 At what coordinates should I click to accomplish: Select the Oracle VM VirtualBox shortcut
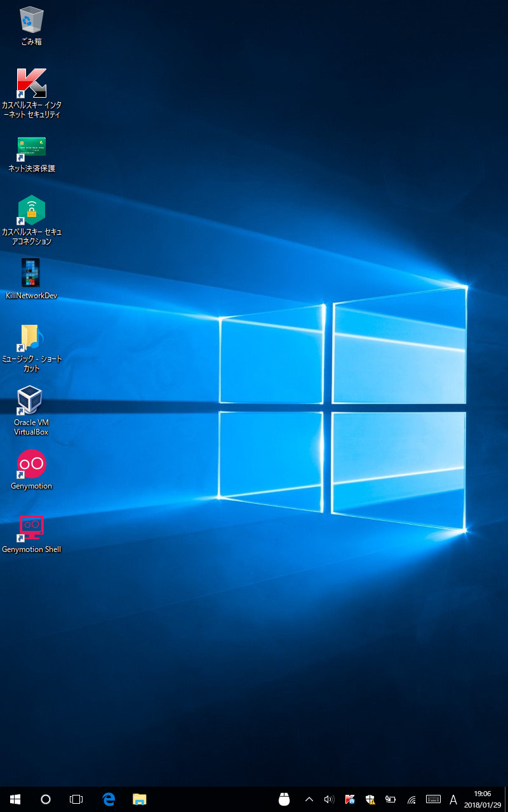coord(32,411)
